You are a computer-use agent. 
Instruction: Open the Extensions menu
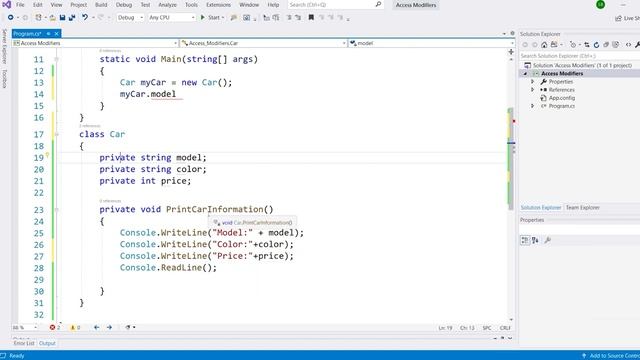[218, 5]
